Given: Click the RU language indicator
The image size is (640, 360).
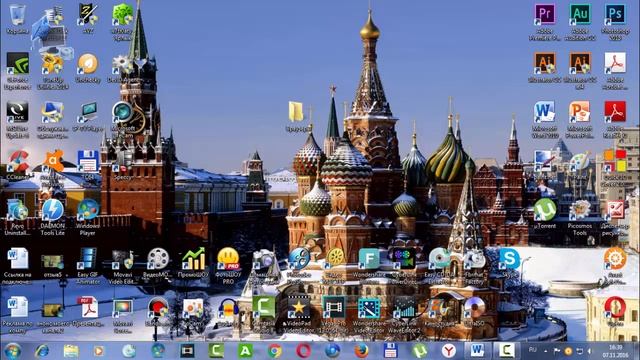Looking at the screenshot, I should pyautogui.click(x=533, y=350).
